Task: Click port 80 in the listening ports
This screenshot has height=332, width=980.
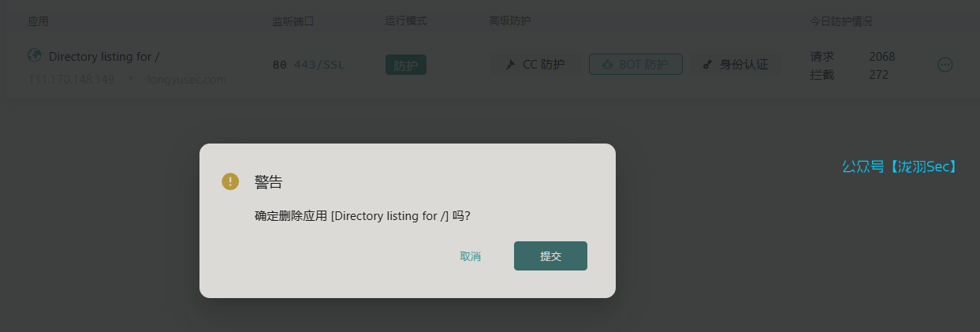Action: [x=280, y=65]
